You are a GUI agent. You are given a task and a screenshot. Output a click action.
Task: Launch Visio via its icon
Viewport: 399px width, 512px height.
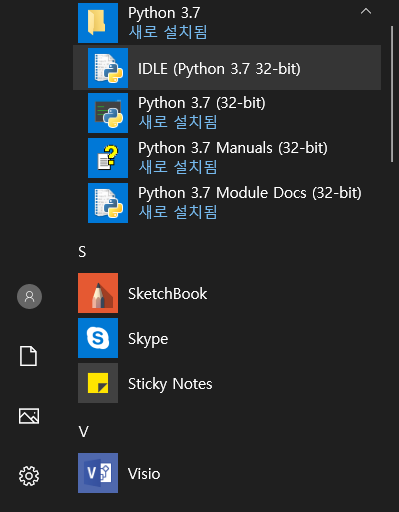[98, 473]
